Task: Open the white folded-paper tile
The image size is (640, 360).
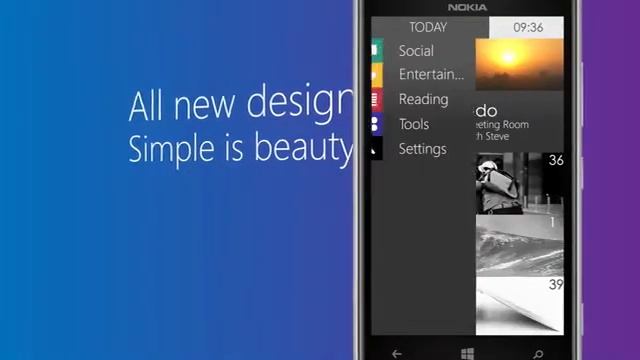Action: 520,306
